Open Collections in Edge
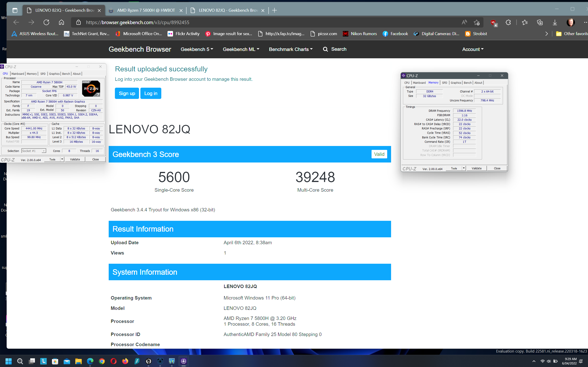The height and width of the screenshot is (367, 588). coord(540,22)
